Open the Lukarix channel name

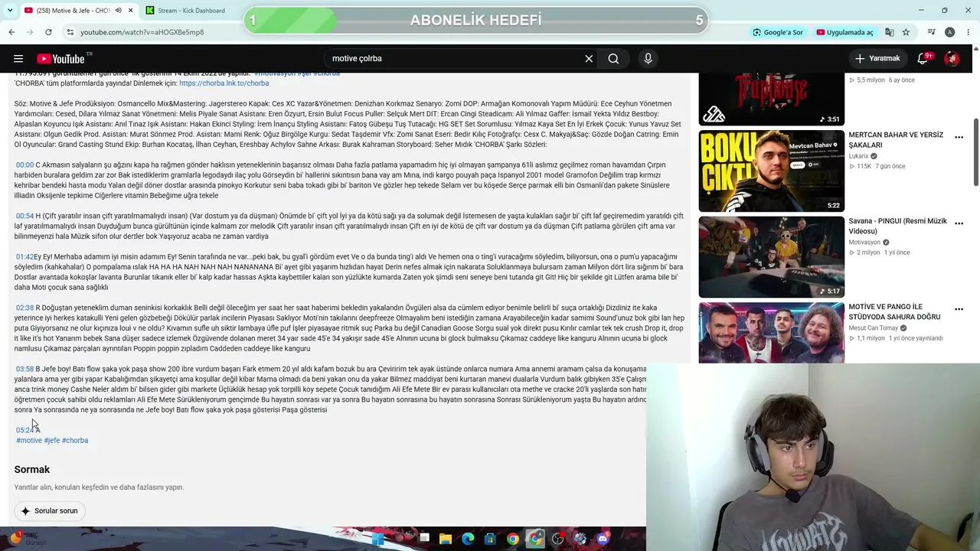(859, 156)
